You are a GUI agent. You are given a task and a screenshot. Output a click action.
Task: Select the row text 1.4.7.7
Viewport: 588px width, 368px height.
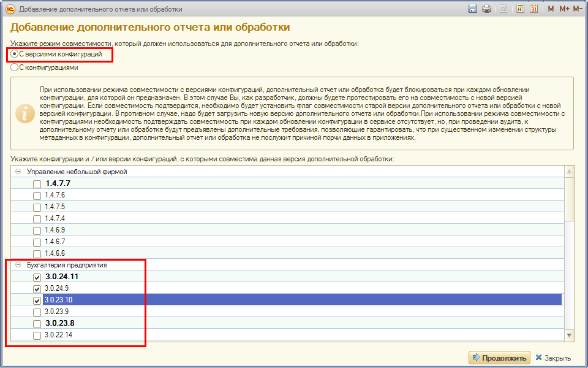click(x=58, y=183)
